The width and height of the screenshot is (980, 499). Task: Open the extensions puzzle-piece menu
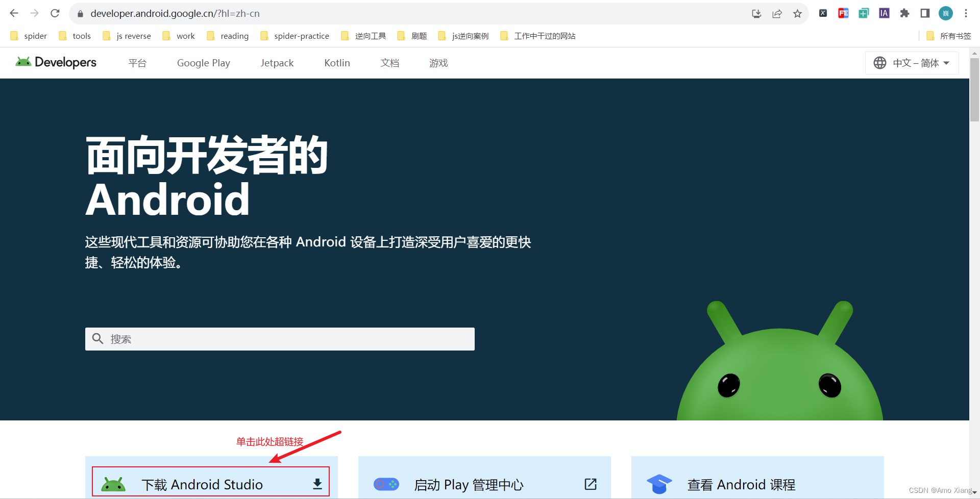pyautogui.click(x=904, y=13)
